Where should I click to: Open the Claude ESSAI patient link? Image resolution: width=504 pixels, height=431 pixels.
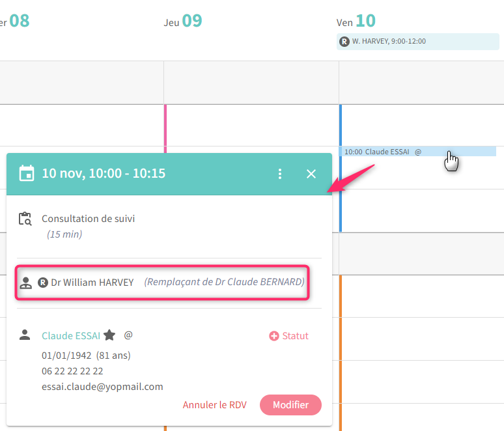click(71, 336)
